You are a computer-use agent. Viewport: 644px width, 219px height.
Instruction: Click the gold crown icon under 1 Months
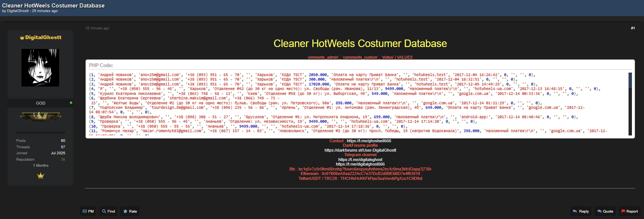coord(41,175)
